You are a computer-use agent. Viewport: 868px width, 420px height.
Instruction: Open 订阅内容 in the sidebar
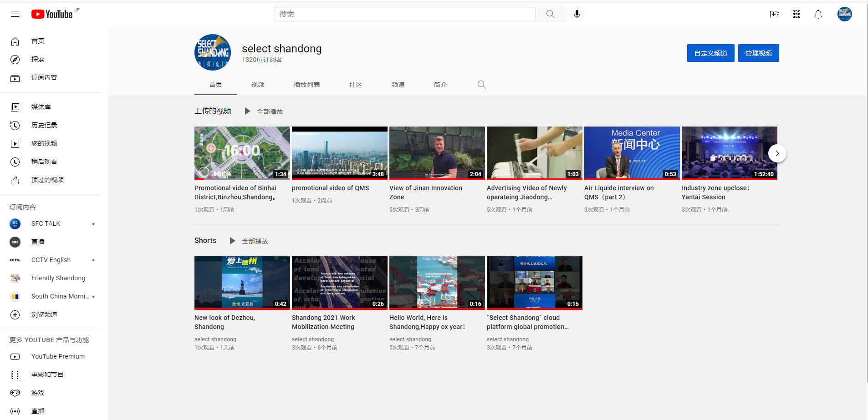51,77
